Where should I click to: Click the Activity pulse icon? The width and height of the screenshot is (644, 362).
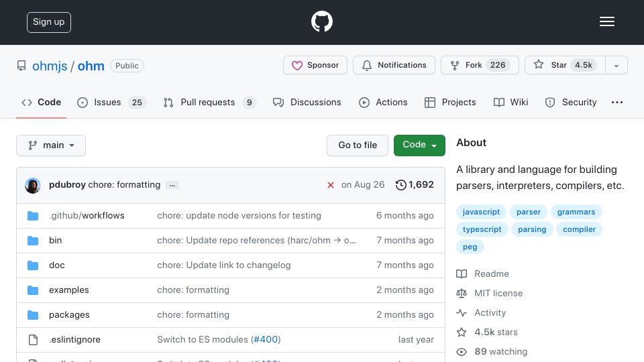[462, 313]
